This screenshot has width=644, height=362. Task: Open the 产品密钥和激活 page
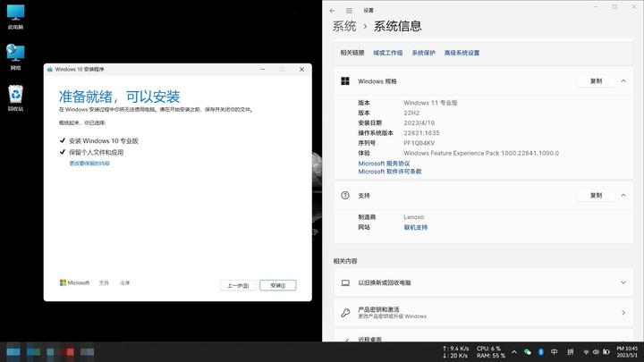[x=483, y=313]
